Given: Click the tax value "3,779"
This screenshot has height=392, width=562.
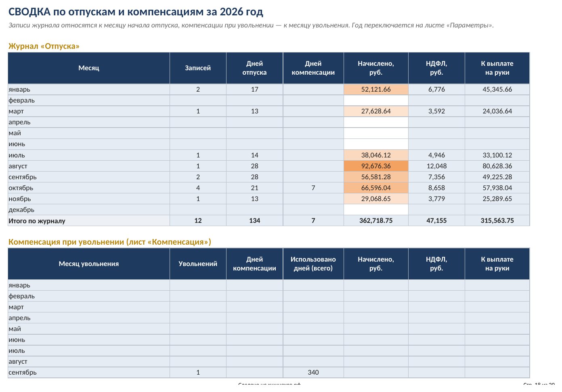Looking at the screenshot, I should coord(436,199).
